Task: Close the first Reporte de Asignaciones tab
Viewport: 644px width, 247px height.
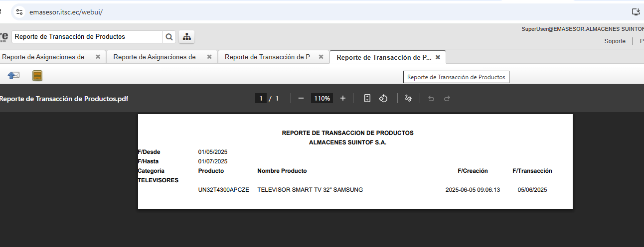Action: pyautogui.click(x=98, y=57)
